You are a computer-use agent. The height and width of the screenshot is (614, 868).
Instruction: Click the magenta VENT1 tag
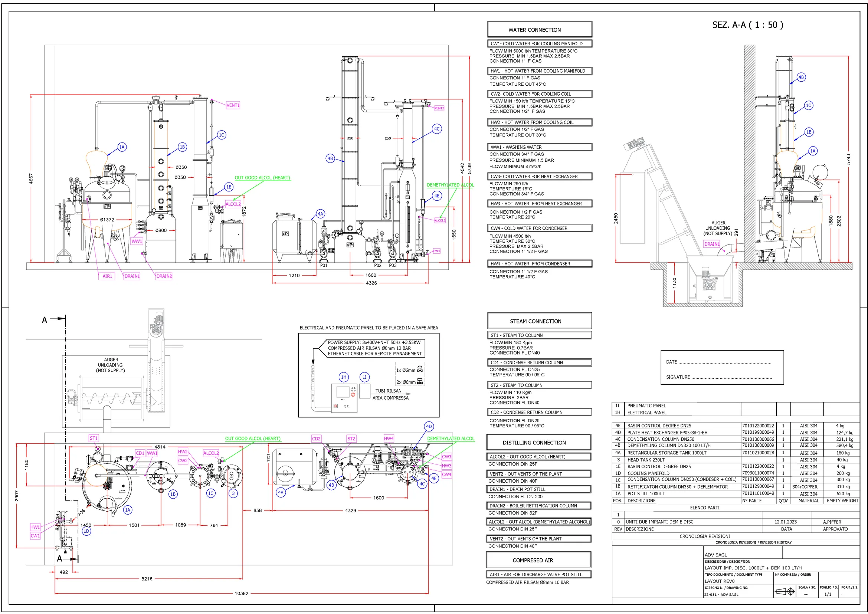coord(233,105)
